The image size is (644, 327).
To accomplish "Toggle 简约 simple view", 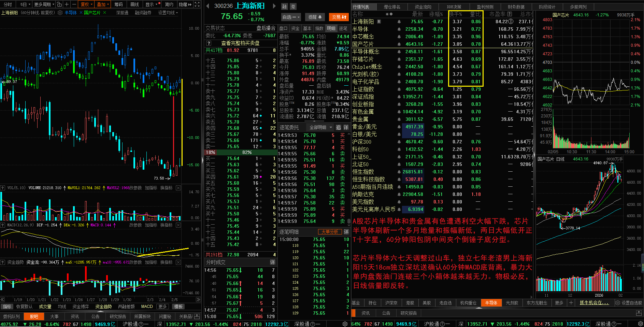I will pos(169,4).
